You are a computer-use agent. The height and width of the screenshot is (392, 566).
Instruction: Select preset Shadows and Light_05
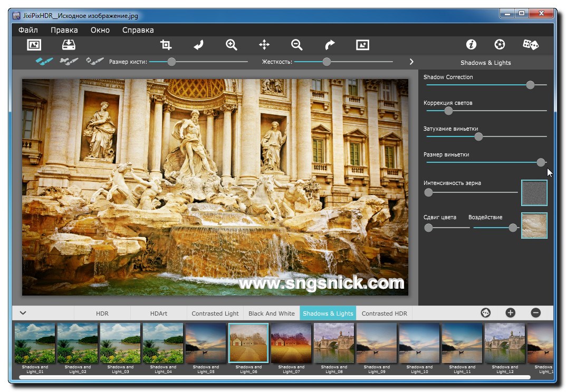pyautogui.click(x=206, y=343)
